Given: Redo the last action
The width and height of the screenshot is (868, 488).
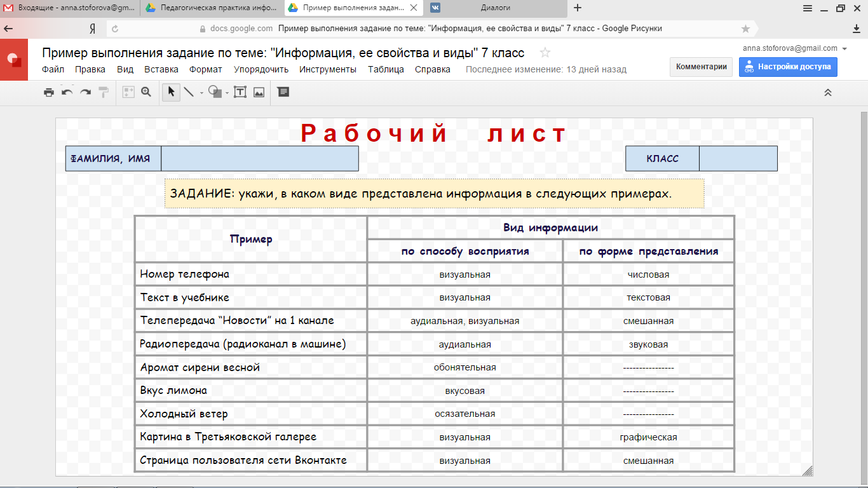Looking at the screenshot, I should [85, 92].
